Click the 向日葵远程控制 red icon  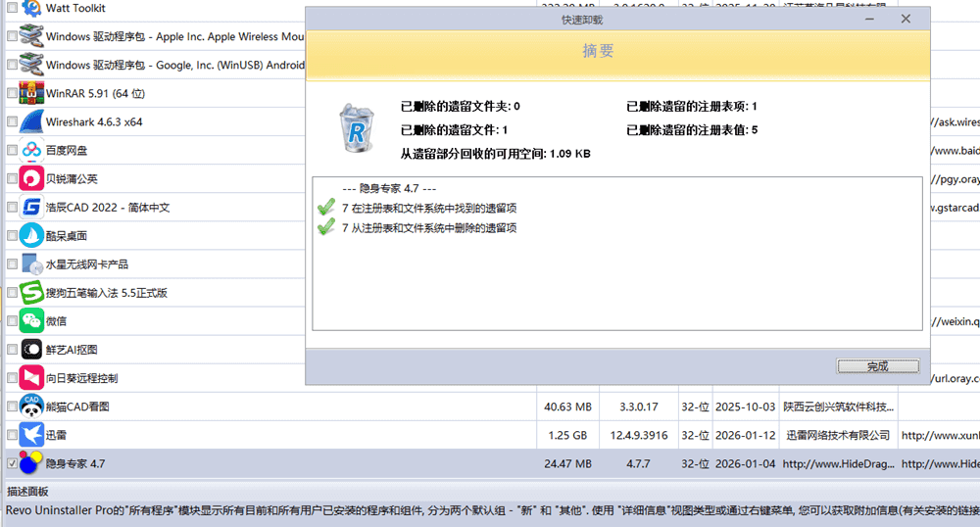31,378
